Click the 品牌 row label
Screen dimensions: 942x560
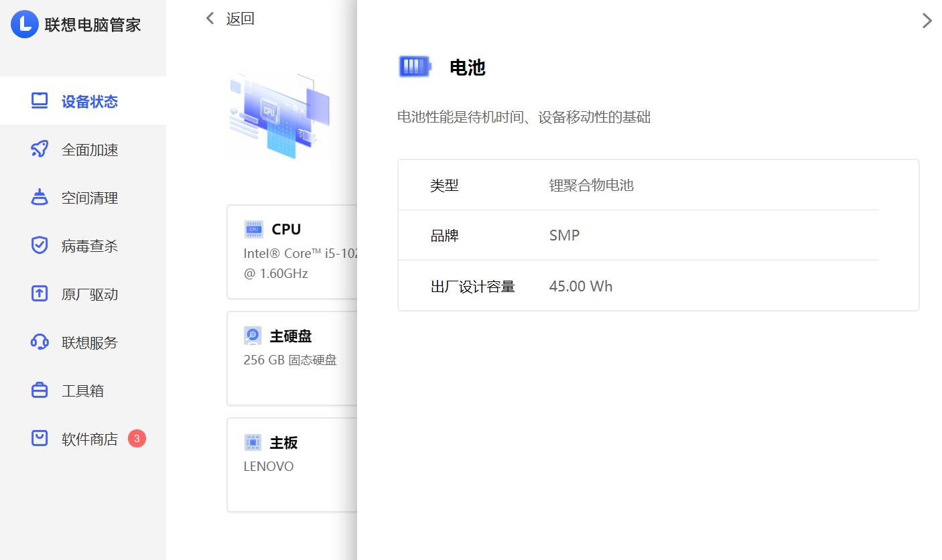coord(444,236)
